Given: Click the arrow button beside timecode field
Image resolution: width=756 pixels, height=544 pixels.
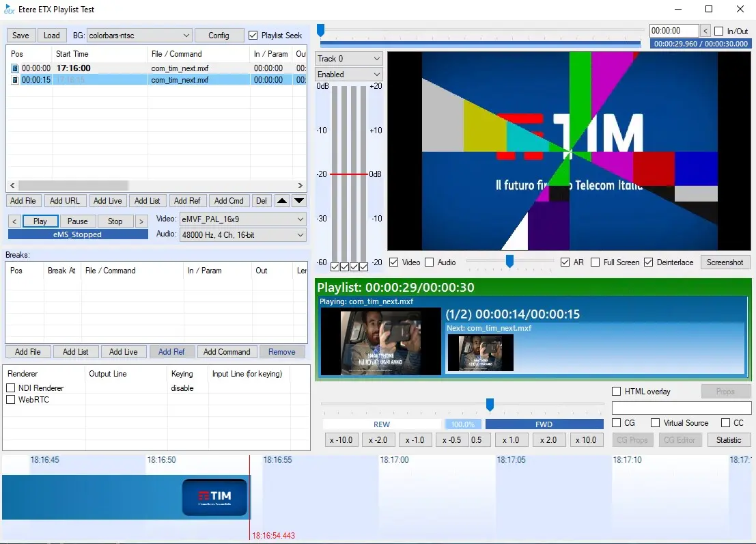Looking at the screenshot, I should pos(706,31).
